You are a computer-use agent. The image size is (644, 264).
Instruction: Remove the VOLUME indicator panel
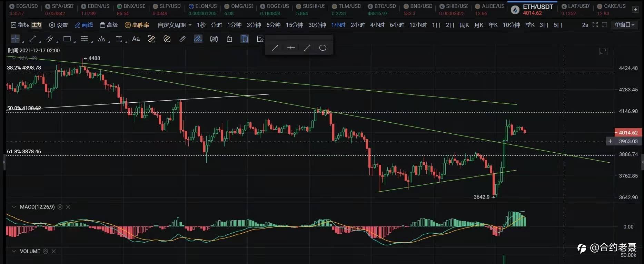click(x=54, y=251)
